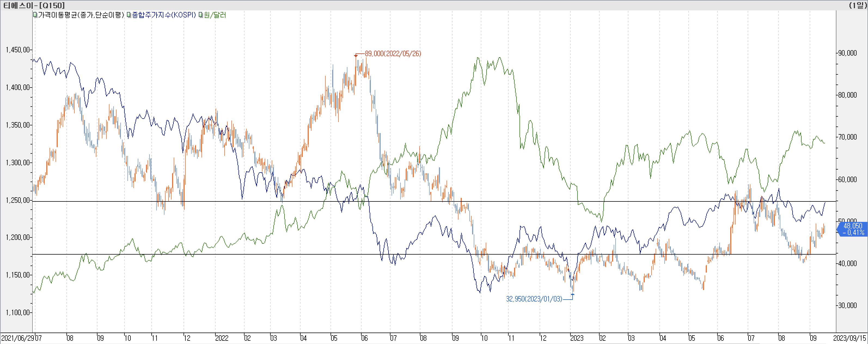Click the end date 2023/09/15
This screenshot has width=868, height=344.
(850, 338)
